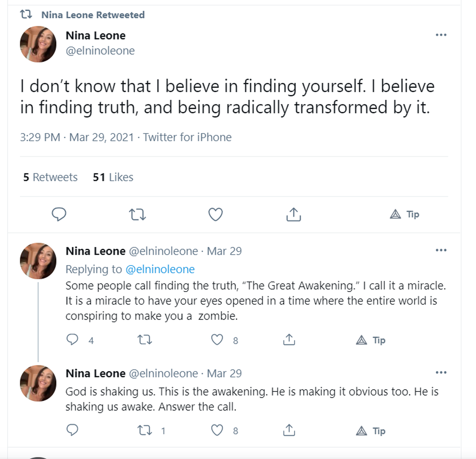
Task: Open more options for Great Awakening reply
Action: tap(441, 250)
